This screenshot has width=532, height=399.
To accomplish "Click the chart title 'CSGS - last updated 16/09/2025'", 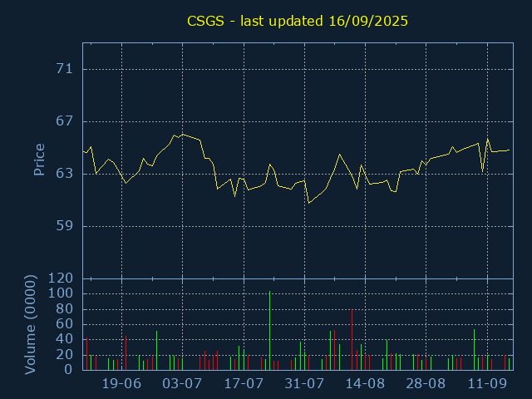I will tap(298, 22).
